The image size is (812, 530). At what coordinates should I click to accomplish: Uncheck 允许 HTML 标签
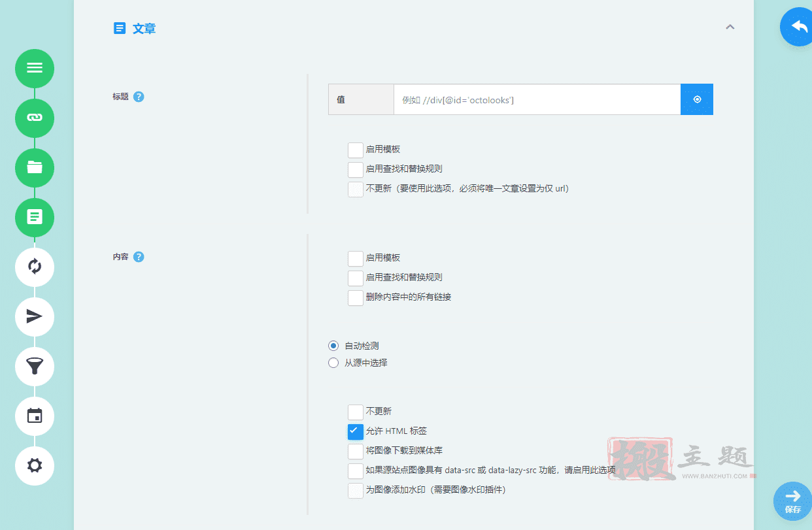click(x=356, y=432)
